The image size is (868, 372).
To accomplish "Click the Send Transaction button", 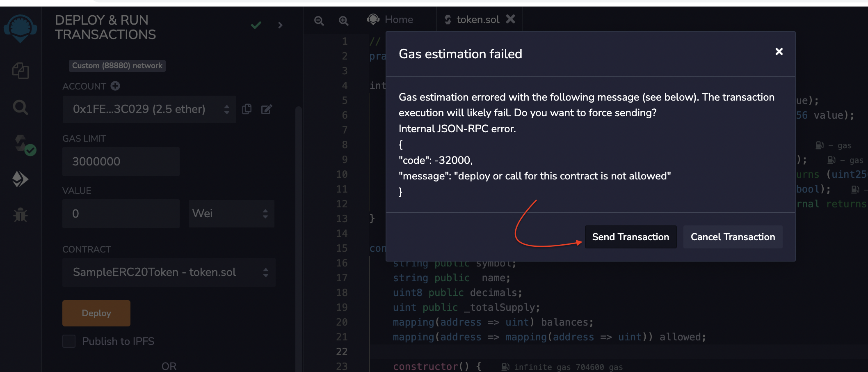I will tap(630, 237).
